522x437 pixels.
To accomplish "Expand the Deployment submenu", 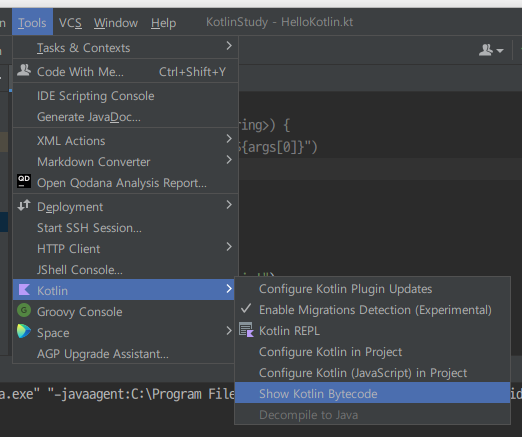I will [125, 207].
